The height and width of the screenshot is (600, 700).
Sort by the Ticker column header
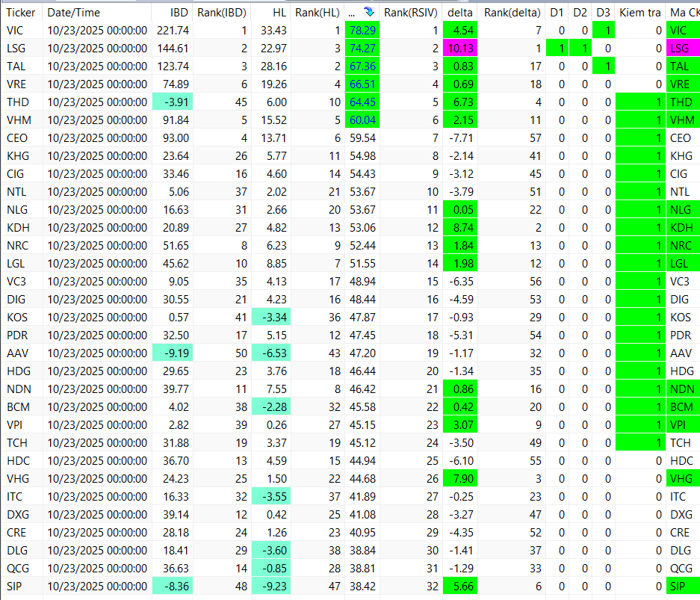tap(20, 13)
